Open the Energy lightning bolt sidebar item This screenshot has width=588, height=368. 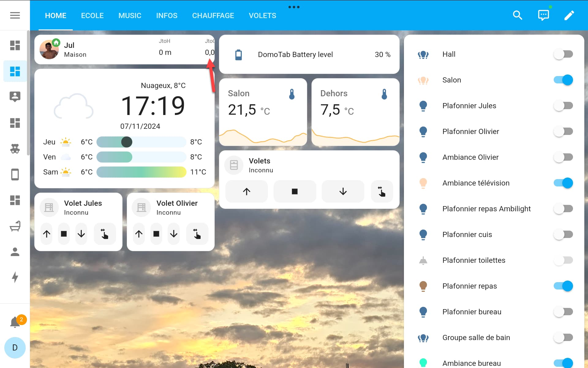click(15, 277)
